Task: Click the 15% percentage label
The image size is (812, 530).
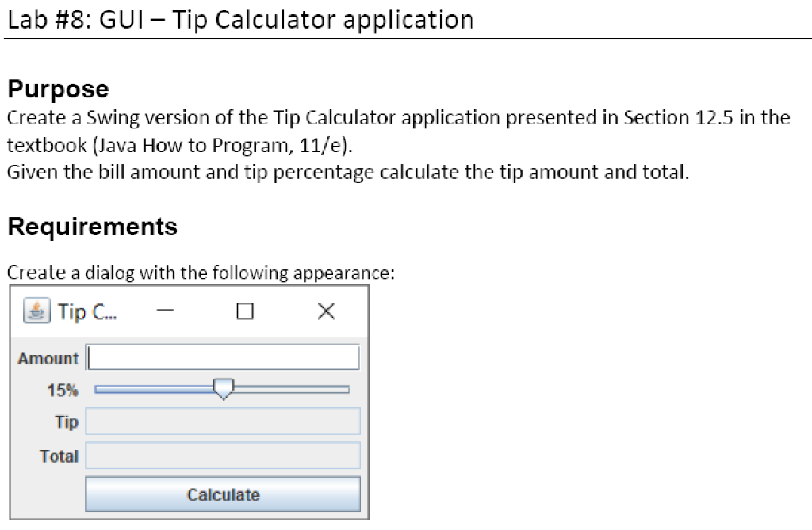Action: coord(63,390)
